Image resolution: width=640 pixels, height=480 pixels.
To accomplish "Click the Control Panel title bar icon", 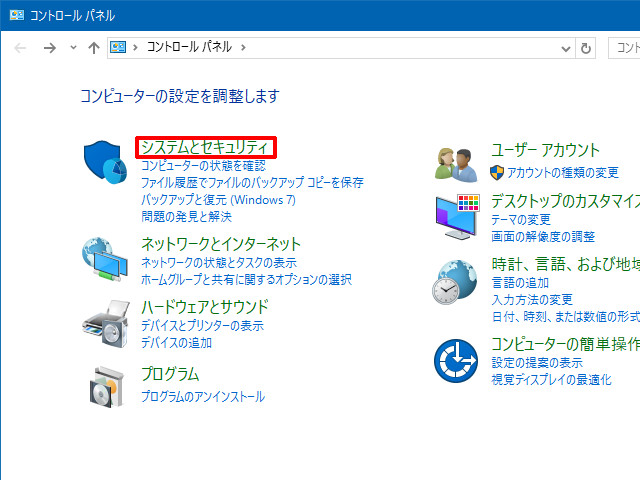I will [x=17, y=16].
